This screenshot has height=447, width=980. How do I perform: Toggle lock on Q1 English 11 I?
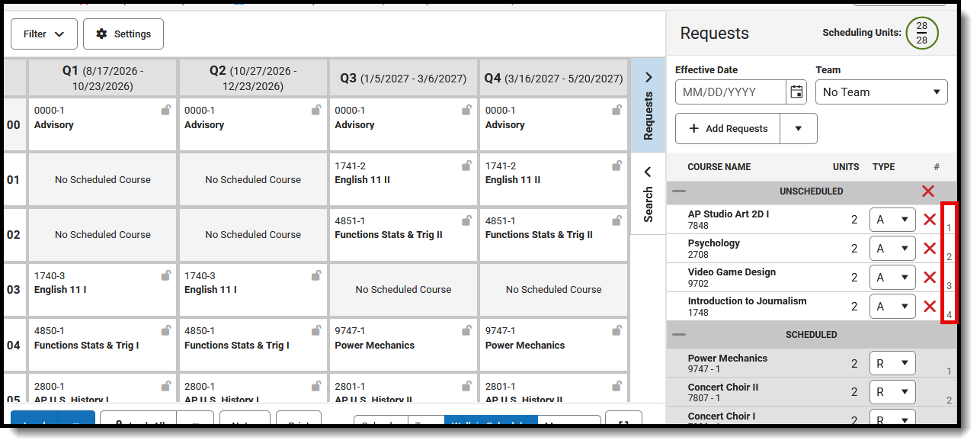pyautogui.click(x=166, y=275)
